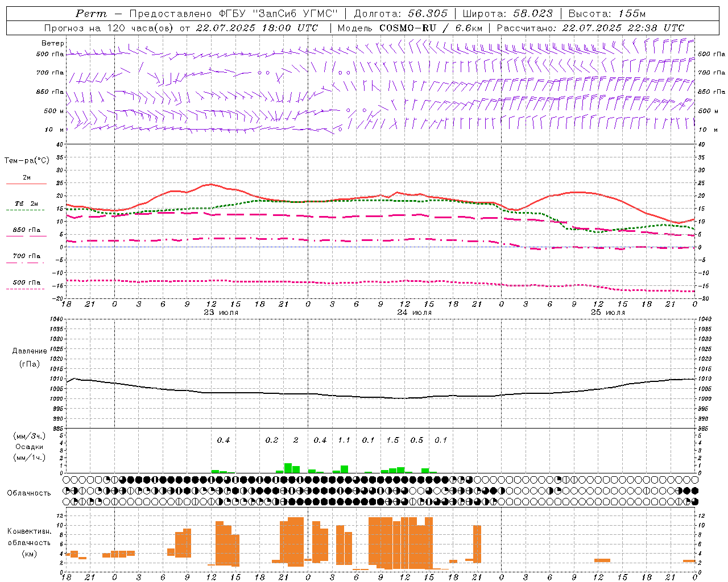The image size is (728, 582).
Task: Click the "23 июля" date label
Action: [221, 313]
